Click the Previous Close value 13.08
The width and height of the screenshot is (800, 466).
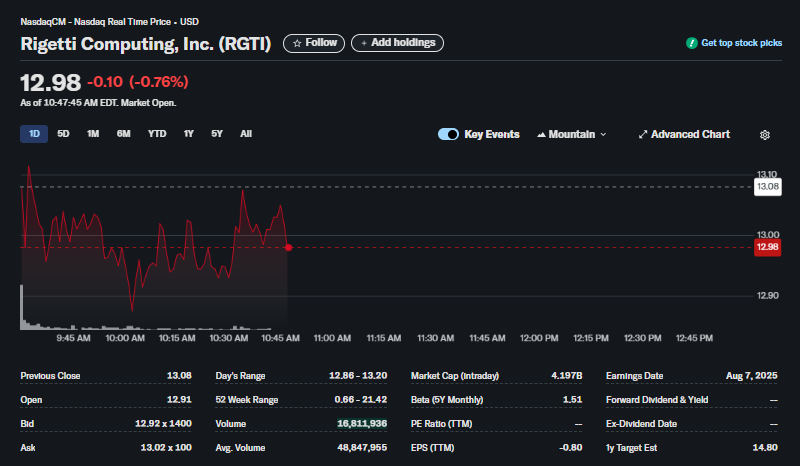click(179, 376)
